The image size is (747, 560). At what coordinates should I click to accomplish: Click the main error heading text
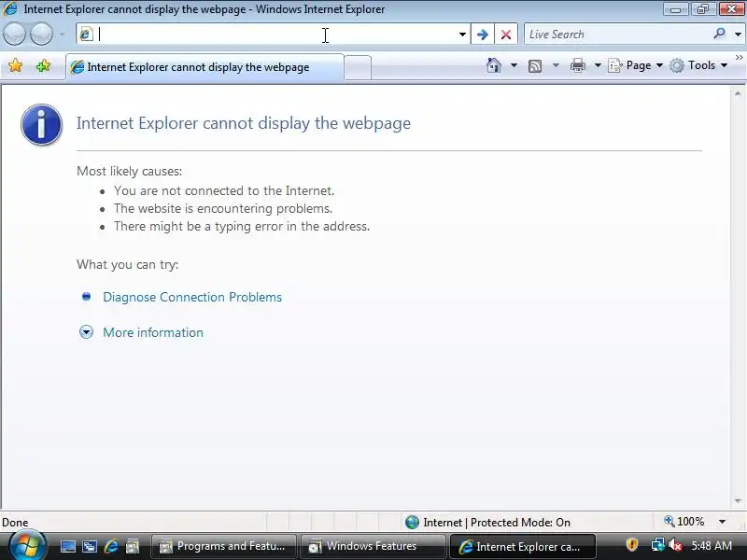click(244, 123)
